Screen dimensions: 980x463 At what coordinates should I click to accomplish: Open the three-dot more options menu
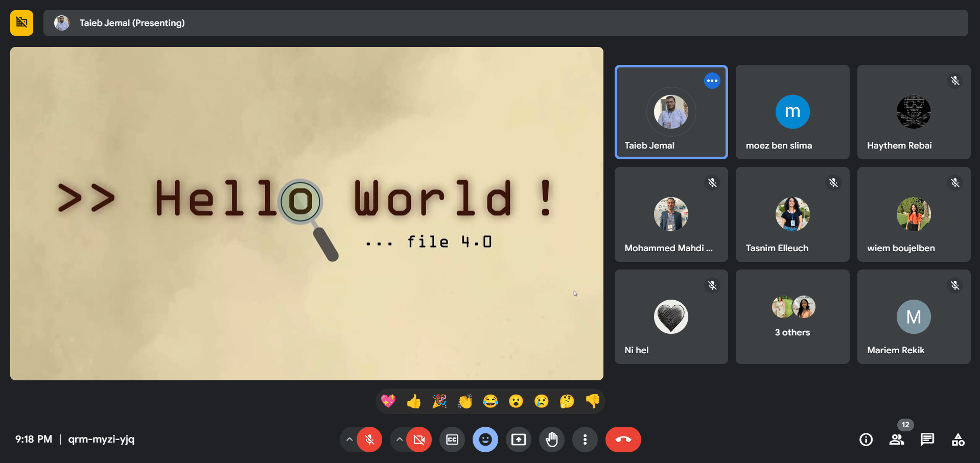click(x=585, y=440)
